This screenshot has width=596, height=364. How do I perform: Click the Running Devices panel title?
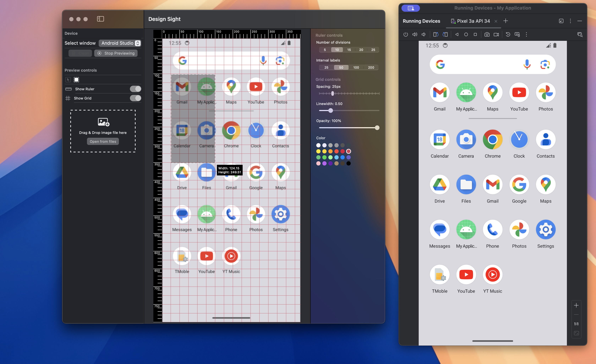point(421,21)
